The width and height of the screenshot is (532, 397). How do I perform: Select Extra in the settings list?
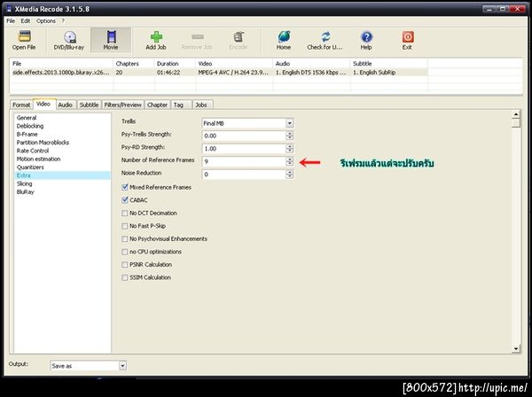(62, 175)
